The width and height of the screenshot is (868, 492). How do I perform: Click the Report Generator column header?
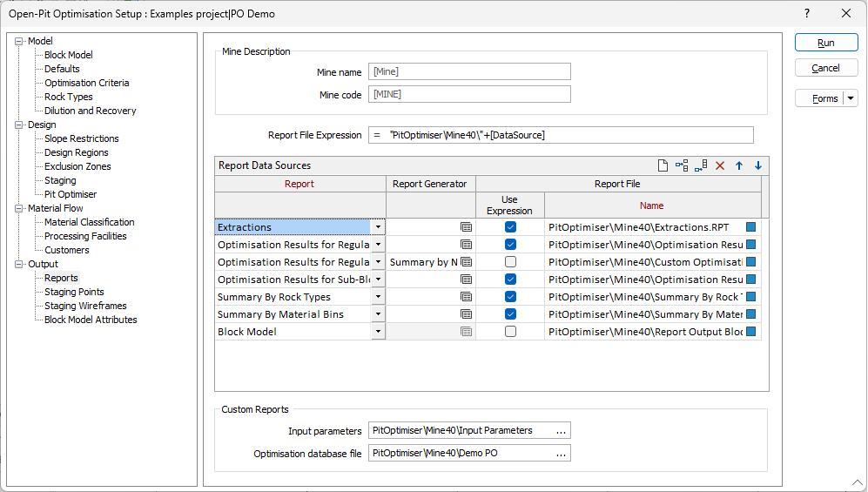point(430,184)
